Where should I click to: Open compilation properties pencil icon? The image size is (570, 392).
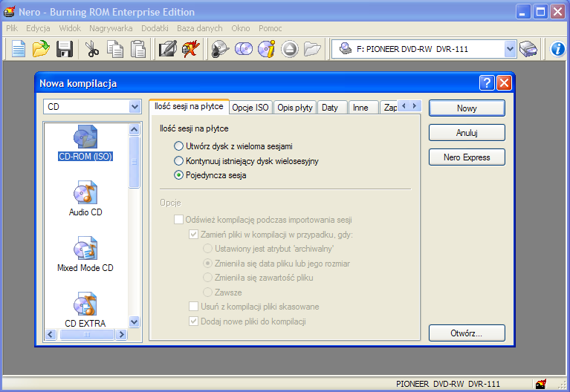pyautogui.click(x=168, y=49)
